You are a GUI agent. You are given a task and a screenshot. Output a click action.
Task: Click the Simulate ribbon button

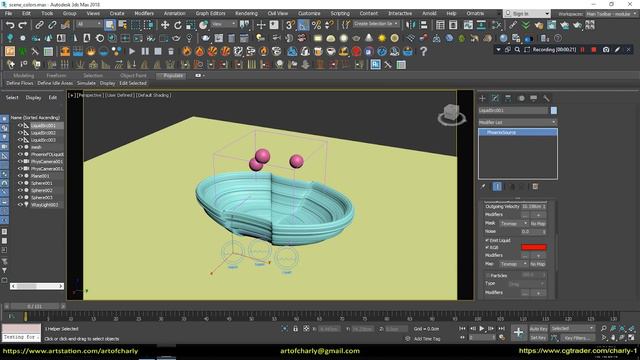(86, 83)
